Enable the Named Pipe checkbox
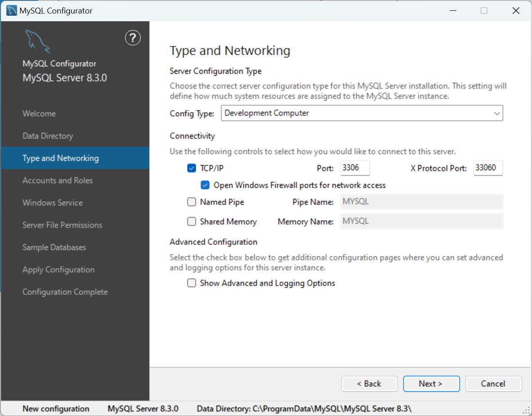The width and height of the screenshot is (532, 416). pyautogui.click(x=191, y=202)
